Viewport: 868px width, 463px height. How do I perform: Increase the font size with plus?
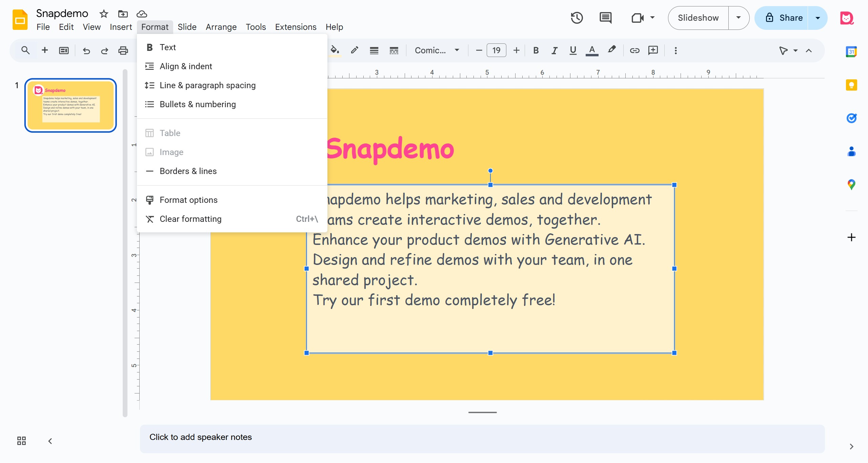(x=517, y=51)
